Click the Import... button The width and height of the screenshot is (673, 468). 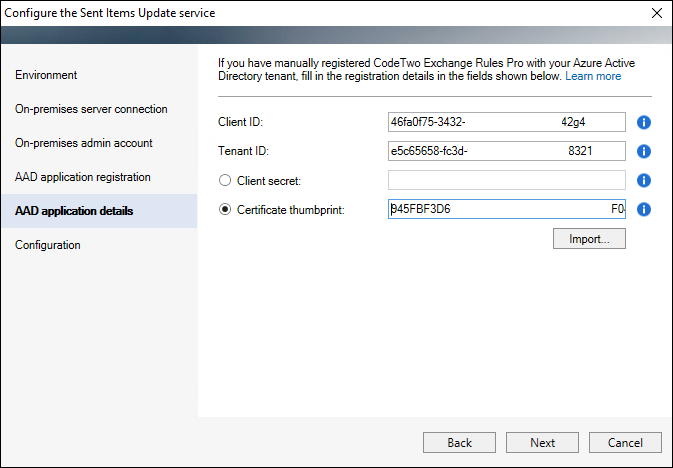[589, 239]
